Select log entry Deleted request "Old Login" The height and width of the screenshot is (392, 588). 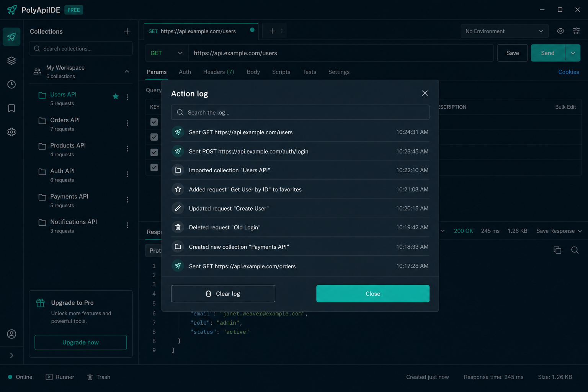(300, 227)
